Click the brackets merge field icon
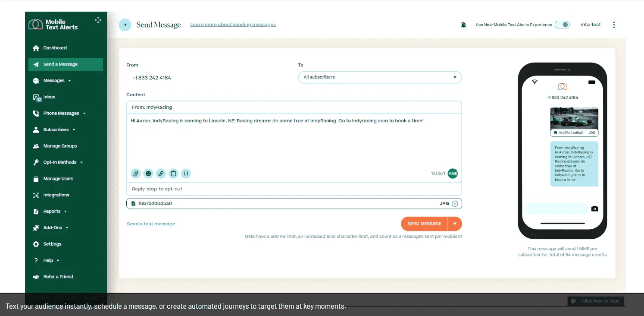The width and height of the screenshot is (644, 316). coord(186,174)
